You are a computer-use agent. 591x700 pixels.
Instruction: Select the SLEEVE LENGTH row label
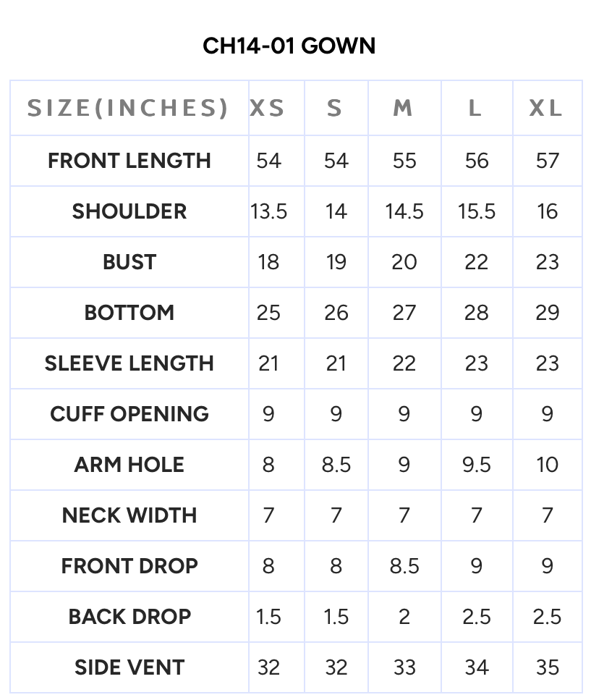click(129, 363)
